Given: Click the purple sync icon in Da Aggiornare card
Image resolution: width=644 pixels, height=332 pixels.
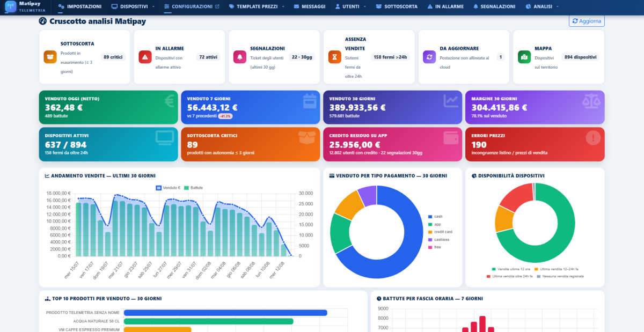Looking at the screenshot, I should pos(429,57).
